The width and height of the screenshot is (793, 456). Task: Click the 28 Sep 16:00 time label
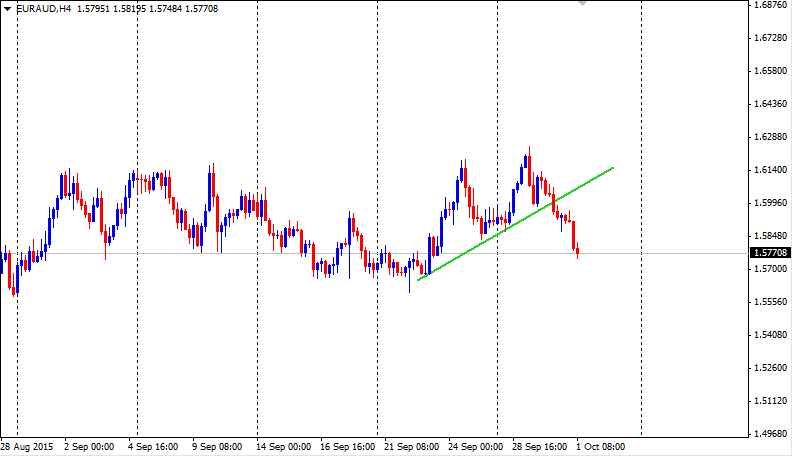coord(540,447)
